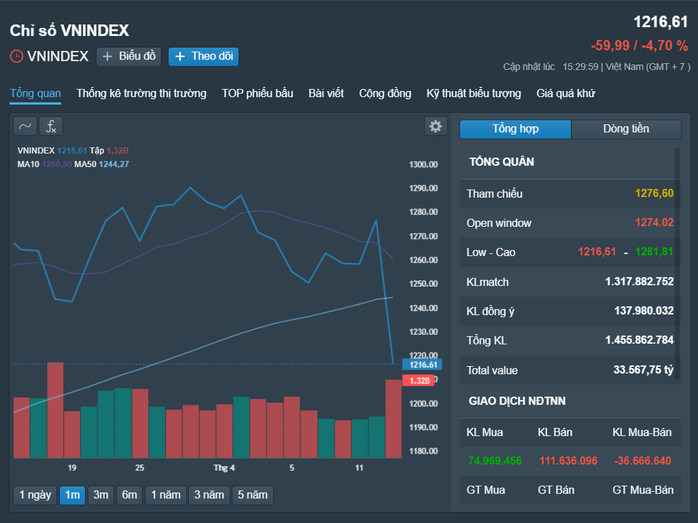Click the Open window value 1274.02
The image size is (698, 523).
(654, 223)
